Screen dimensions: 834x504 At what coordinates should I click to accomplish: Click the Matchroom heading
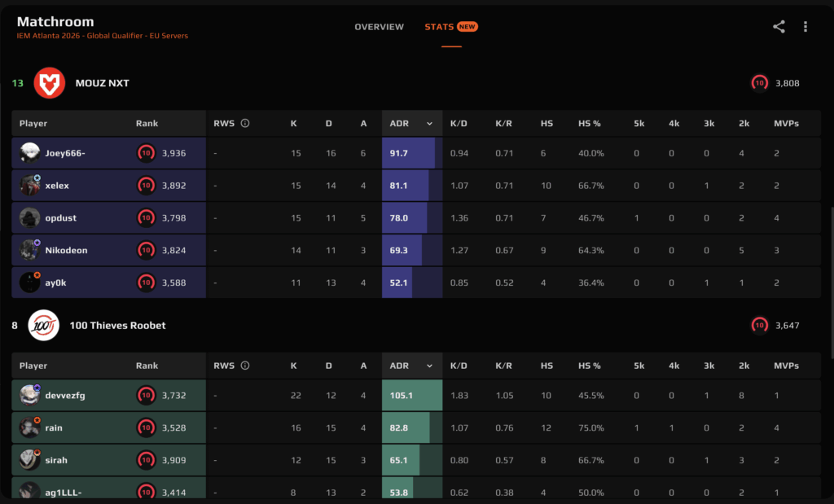[x=55, y=22]
